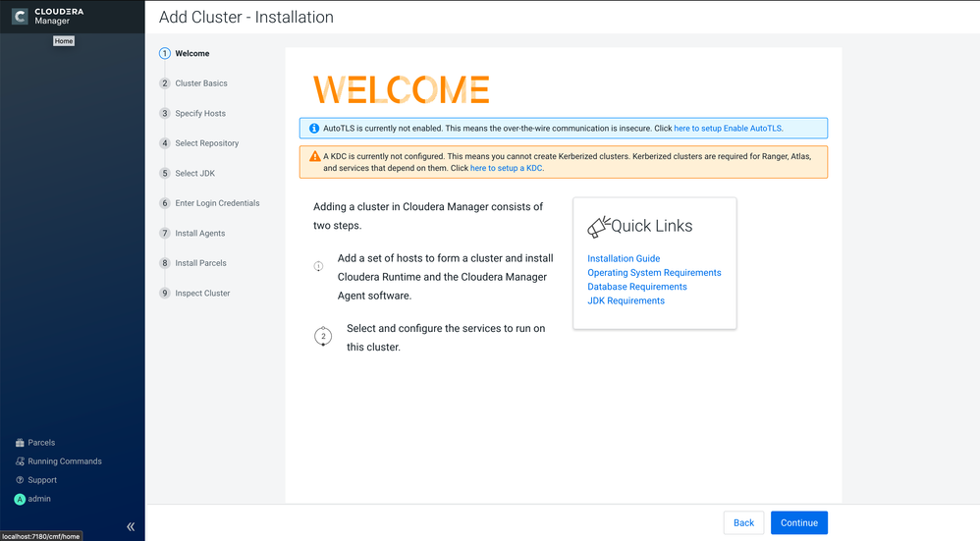Open the Installation Guide link
980x541 pixels.
tap(624, 258)
